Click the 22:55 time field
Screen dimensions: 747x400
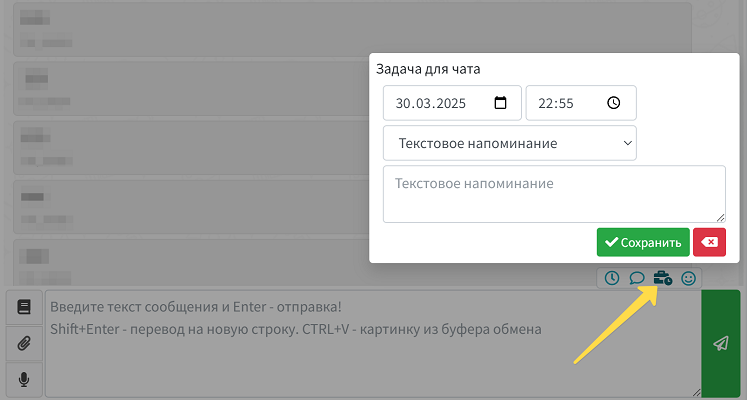point(581,103)
